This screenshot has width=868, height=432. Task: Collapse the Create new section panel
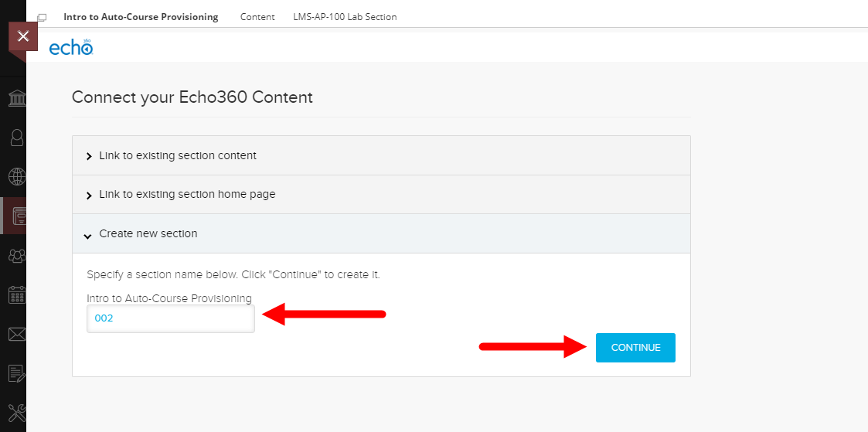pyautogui.click(x=381, y=233)
